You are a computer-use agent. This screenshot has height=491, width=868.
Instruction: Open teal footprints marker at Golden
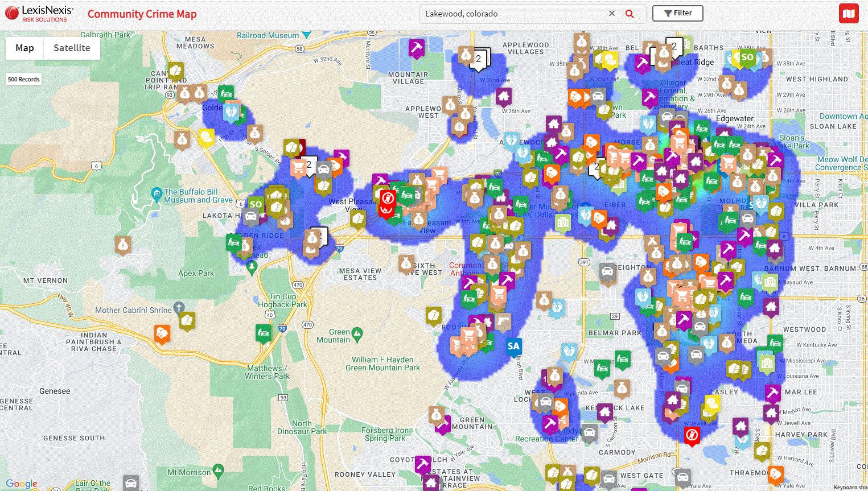point(232,112)
